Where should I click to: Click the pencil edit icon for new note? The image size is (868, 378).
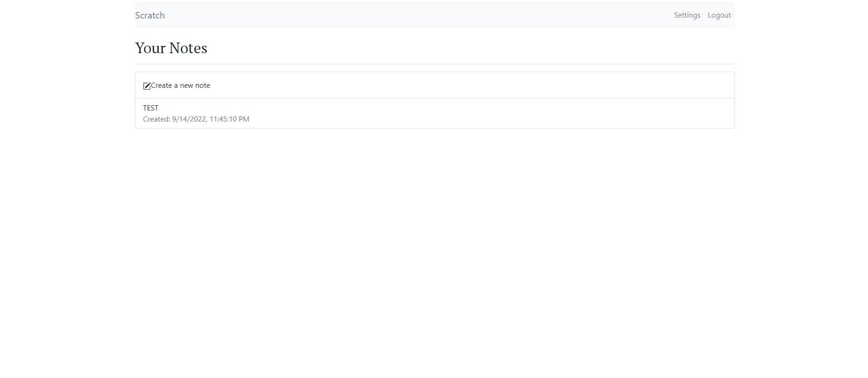(147, 86)
